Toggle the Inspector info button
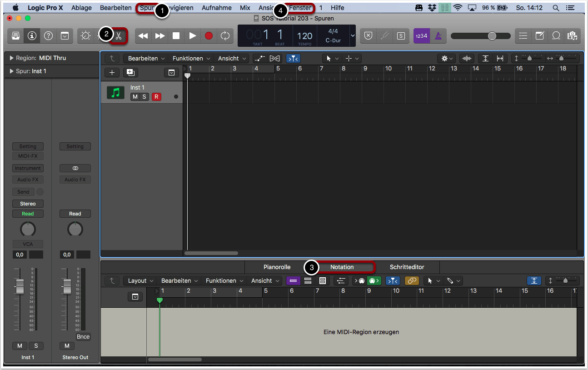The height and width of the screenshot is (370, 588). (32, 36)
